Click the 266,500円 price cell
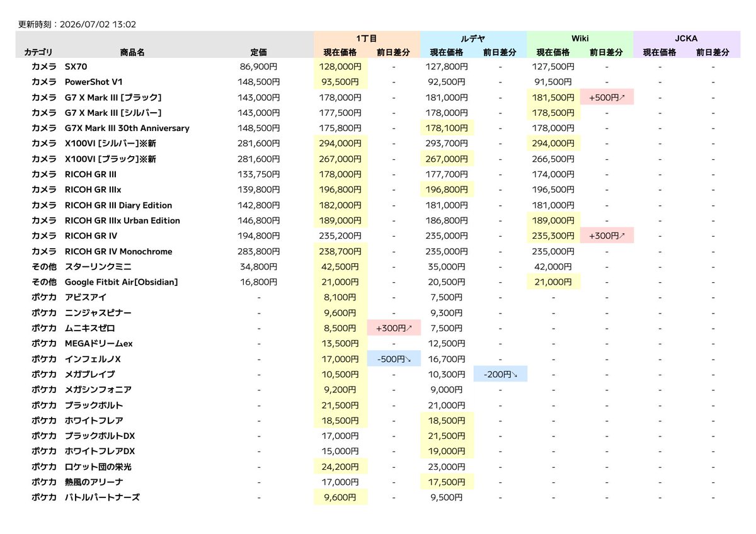The width and height of the screenshot is (756, 534). pos(553,159)
